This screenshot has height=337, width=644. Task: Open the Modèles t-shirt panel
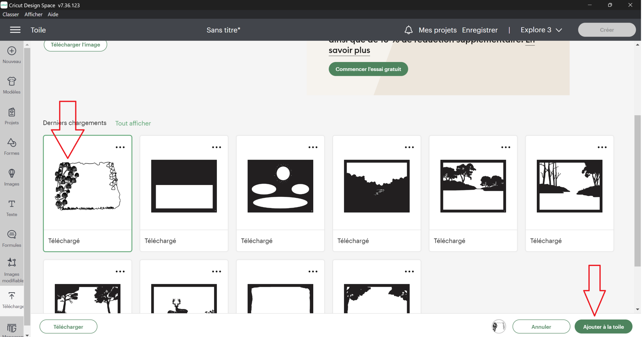pos(12,85)
